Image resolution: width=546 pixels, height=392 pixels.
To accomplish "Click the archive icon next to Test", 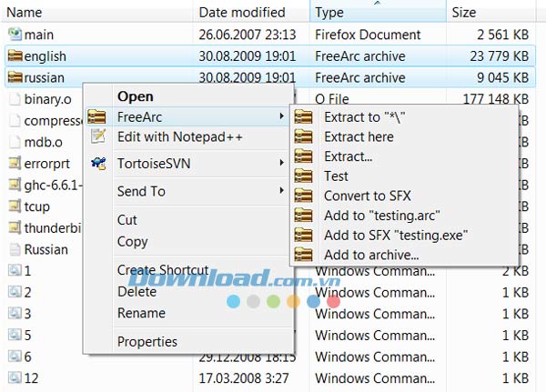I will coord(305,176).
